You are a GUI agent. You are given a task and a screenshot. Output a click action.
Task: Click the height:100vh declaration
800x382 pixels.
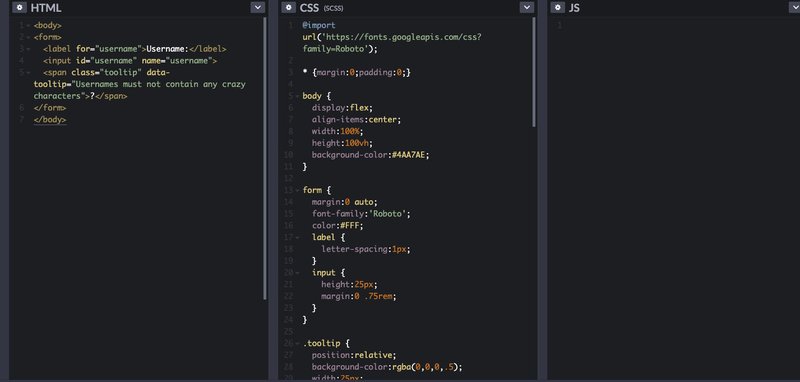pyautogui.click(x=342, y=143)
